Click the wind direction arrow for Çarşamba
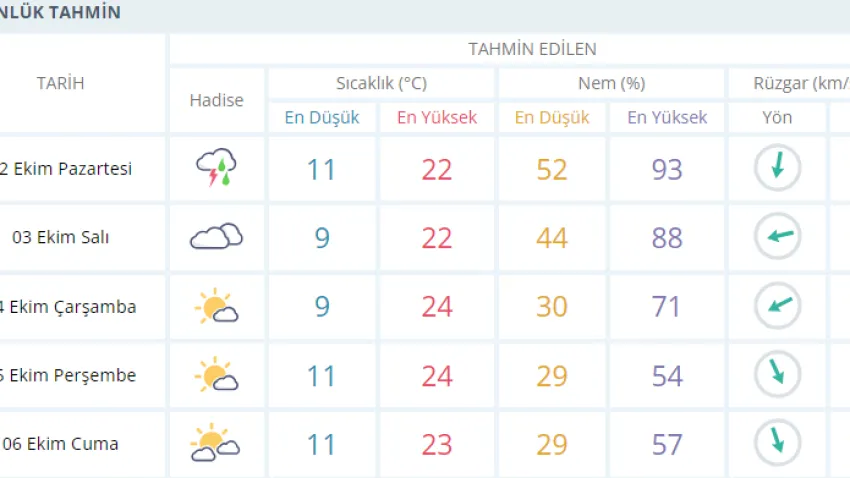 777,306
